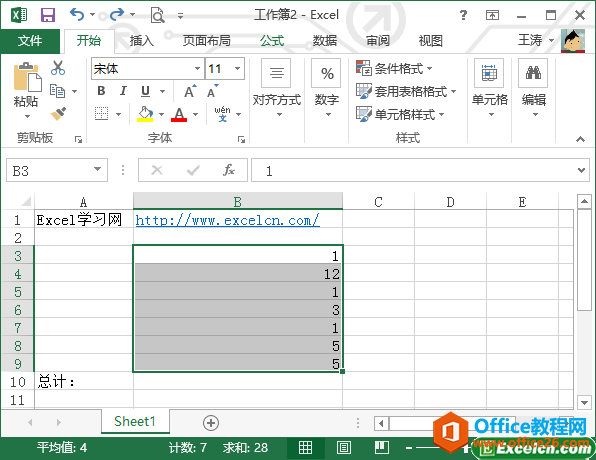Undo the last action
This screenshot has height=460, width=596.
(77, 15)
